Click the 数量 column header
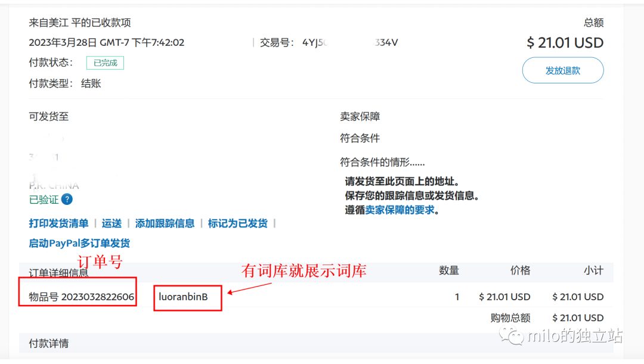The height and width of the screenshot is (364, 644). pyautogui.click(x=449, y=270)
